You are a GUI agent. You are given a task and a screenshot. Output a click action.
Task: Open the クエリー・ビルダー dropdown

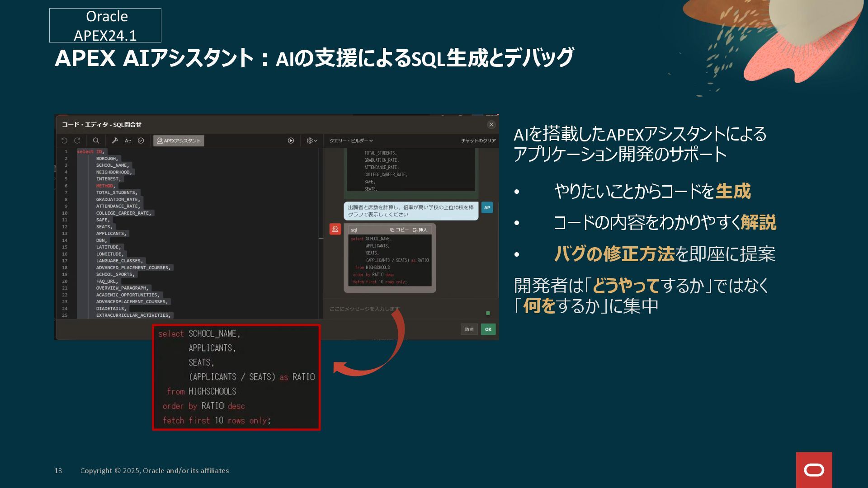point(351,141)
